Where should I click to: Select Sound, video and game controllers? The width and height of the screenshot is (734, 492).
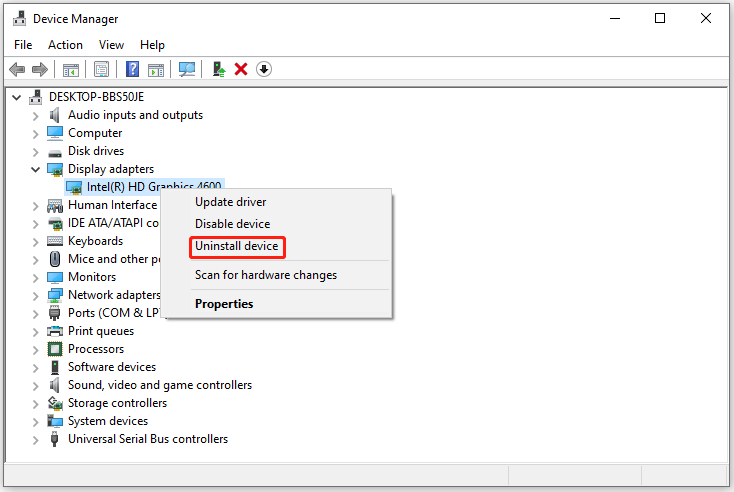click(159, 385)
